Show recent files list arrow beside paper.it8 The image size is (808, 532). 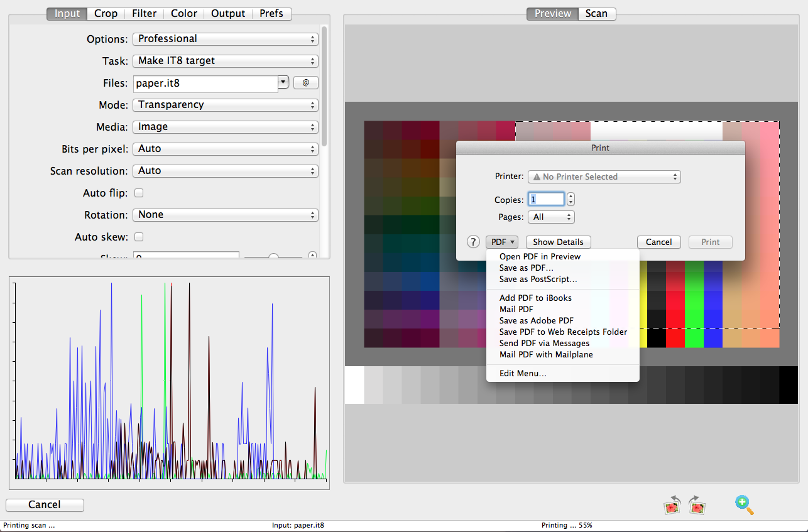(283, 82)
